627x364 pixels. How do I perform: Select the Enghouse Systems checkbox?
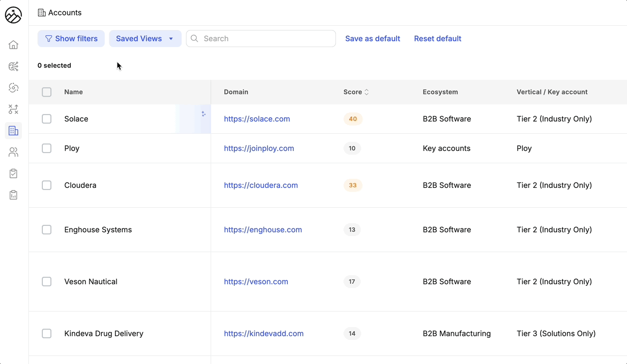point(47,230)
